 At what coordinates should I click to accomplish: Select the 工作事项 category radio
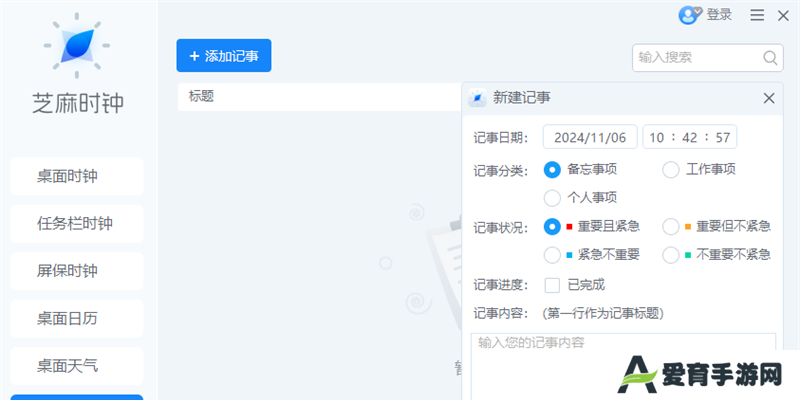[x=670, y=170]
